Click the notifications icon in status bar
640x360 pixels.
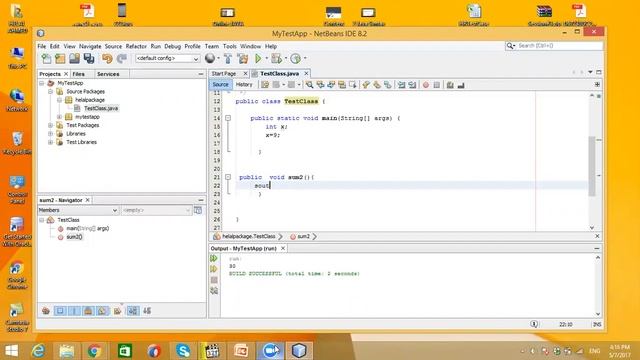click(x=534, y=324)
